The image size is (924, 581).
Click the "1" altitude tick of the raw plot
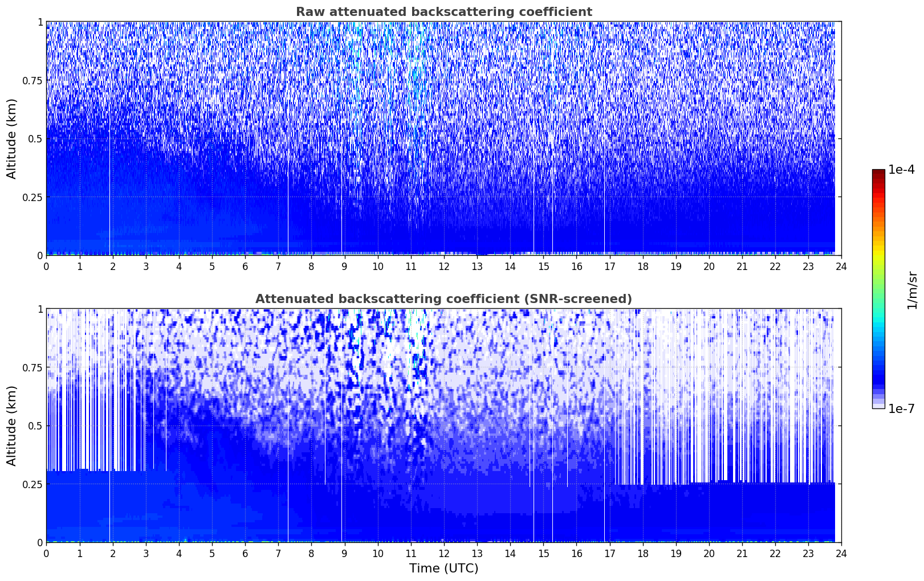[x=40, y=22]
